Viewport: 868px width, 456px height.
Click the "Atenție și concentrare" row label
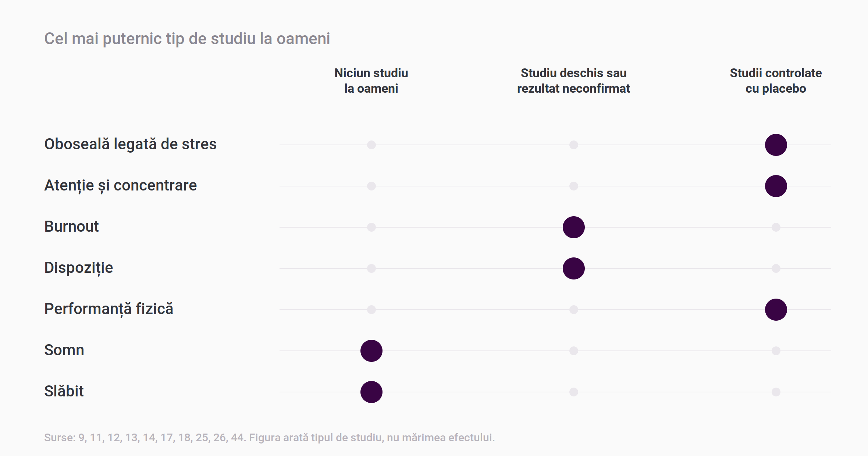(x=120, y=185)
